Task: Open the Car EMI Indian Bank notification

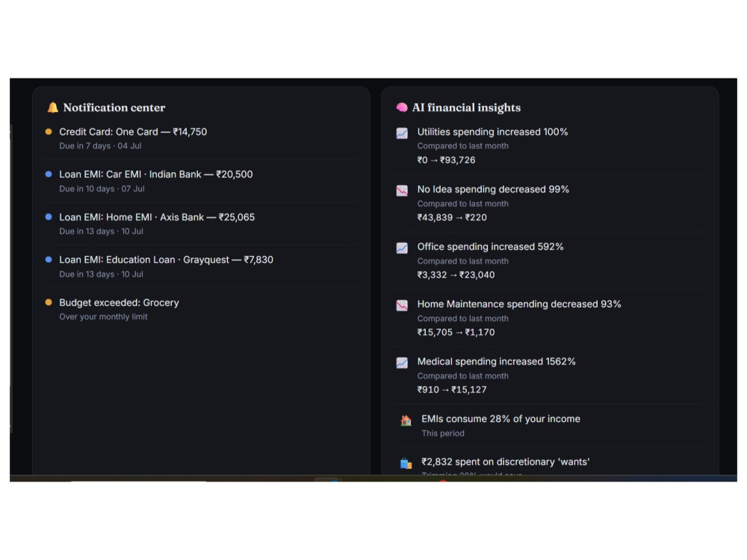Action: coord(201,181)
